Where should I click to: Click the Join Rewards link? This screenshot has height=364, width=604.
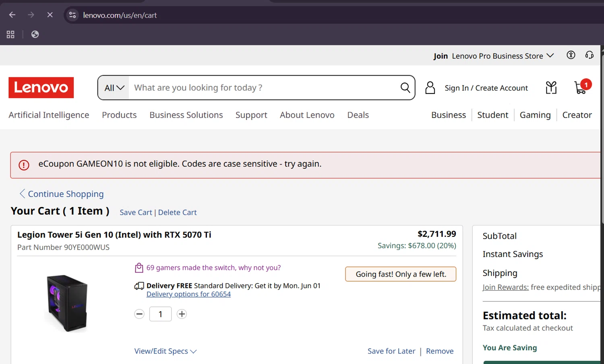[506, 287]
